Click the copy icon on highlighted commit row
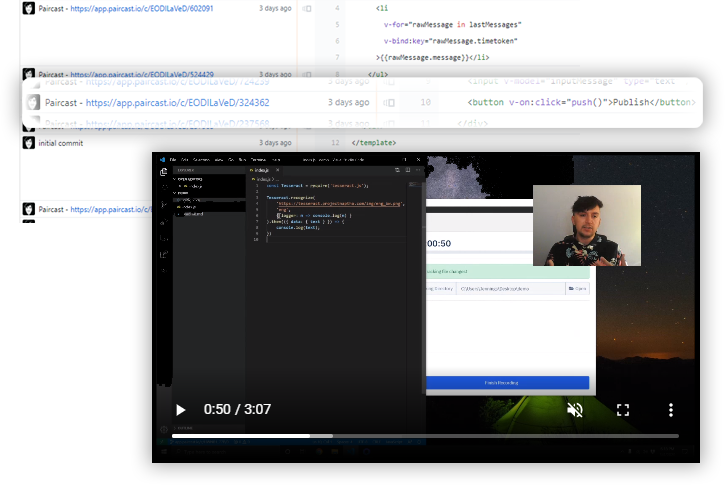725x485 pixels. pyautogui.click(x=390, y=102)
